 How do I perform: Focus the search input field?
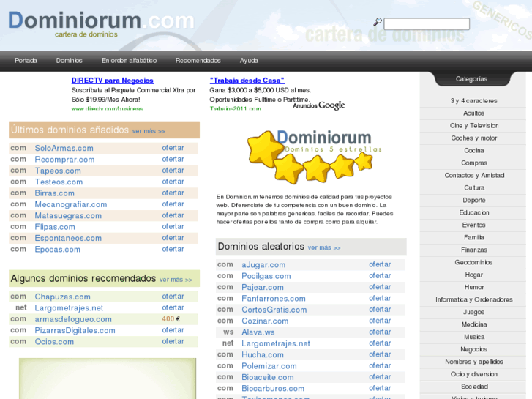click(x=427, y=23)
